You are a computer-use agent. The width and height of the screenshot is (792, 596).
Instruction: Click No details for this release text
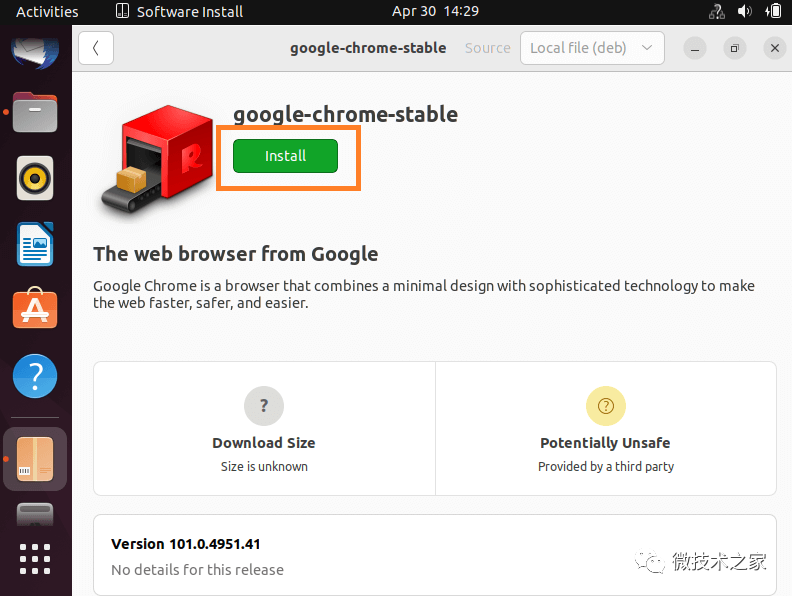point(197,570)
